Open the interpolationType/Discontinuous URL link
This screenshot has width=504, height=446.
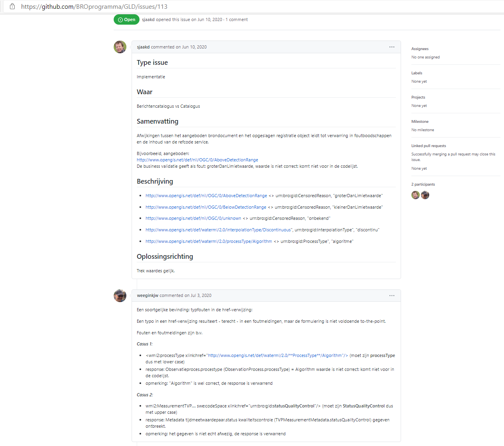[218, 230]
